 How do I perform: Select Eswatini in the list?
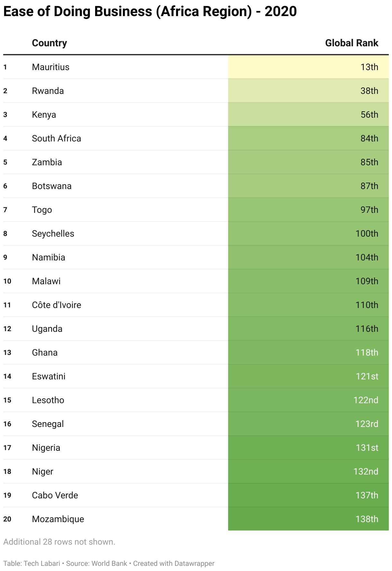(x=49, y=376)
